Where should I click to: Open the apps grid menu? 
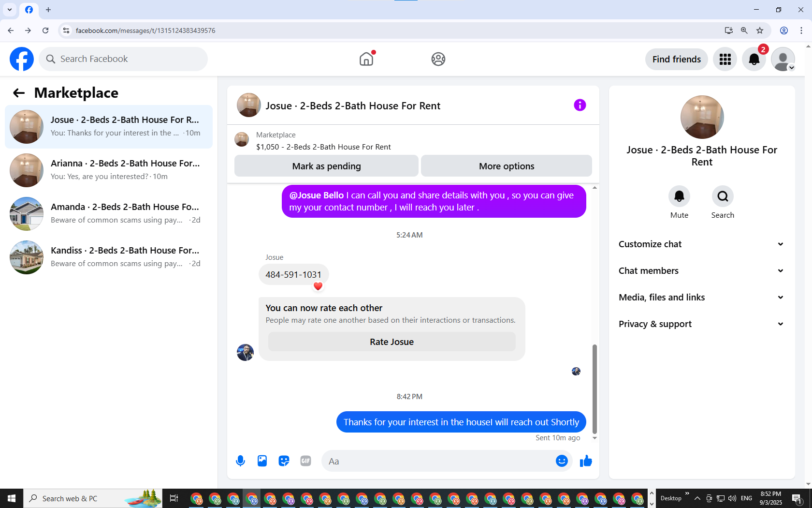tap(725, 59)
